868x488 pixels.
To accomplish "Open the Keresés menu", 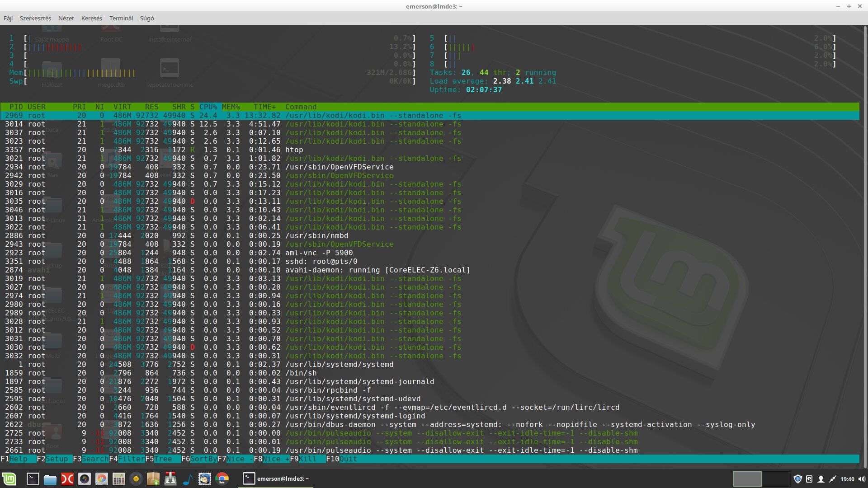I will coord(92,18).
